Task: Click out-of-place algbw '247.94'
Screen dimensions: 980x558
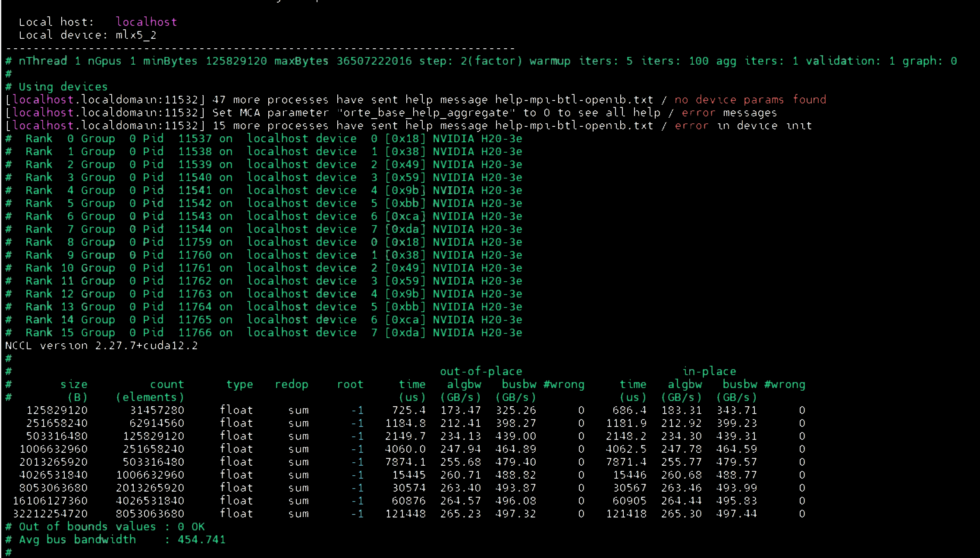Action: (461, 449)
